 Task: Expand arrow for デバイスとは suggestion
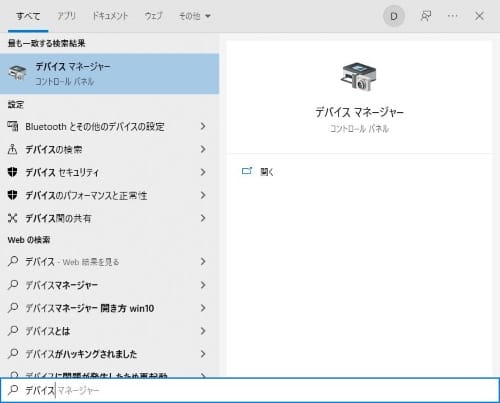pos(203,331)
